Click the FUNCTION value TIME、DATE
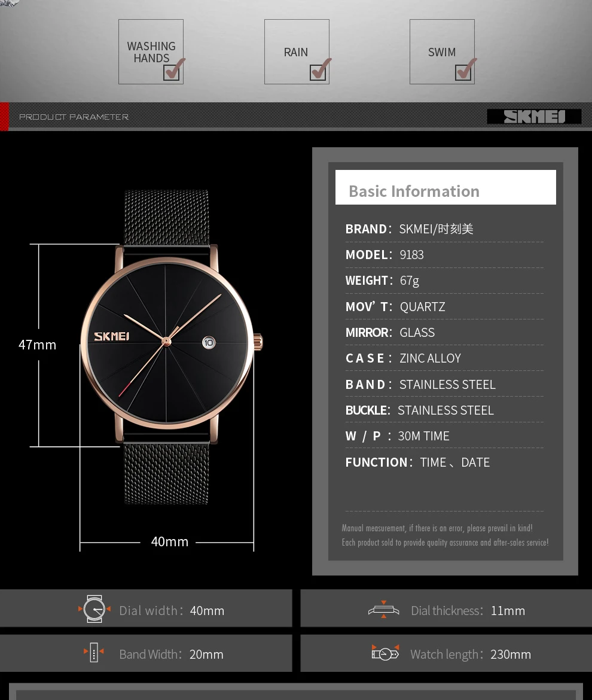The image size is (592, 700). pyautogui.click(x=454, y=462)
